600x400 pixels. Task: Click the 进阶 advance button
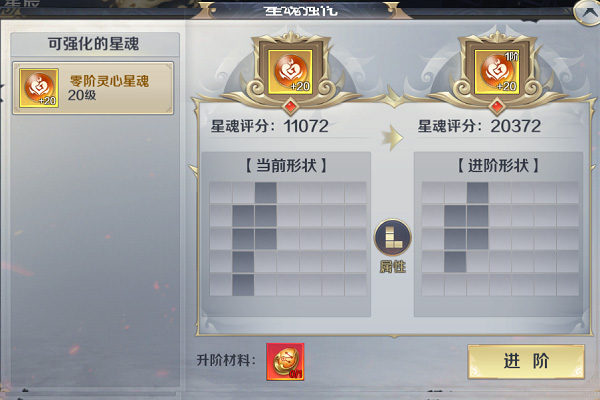(526, 361)
